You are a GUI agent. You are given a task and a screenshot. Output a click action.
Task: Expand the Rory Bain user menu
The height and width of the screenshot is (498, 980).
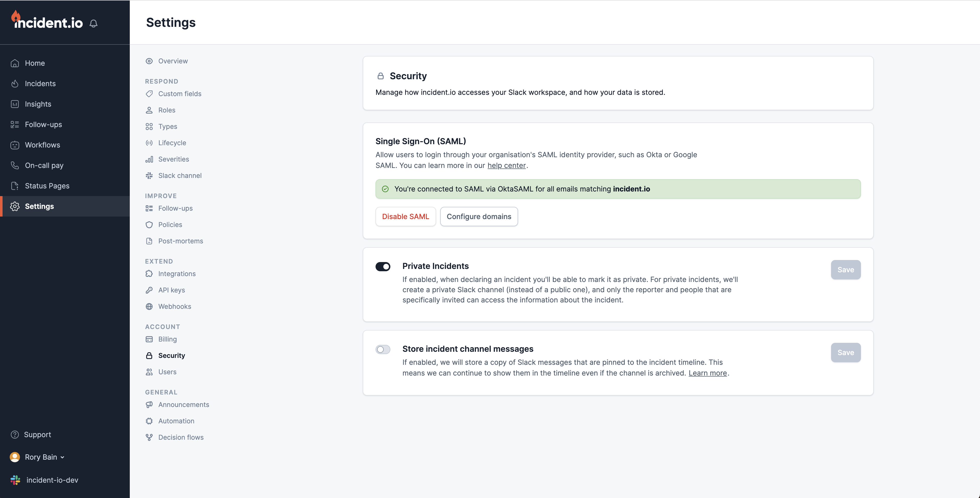point(41,457)
